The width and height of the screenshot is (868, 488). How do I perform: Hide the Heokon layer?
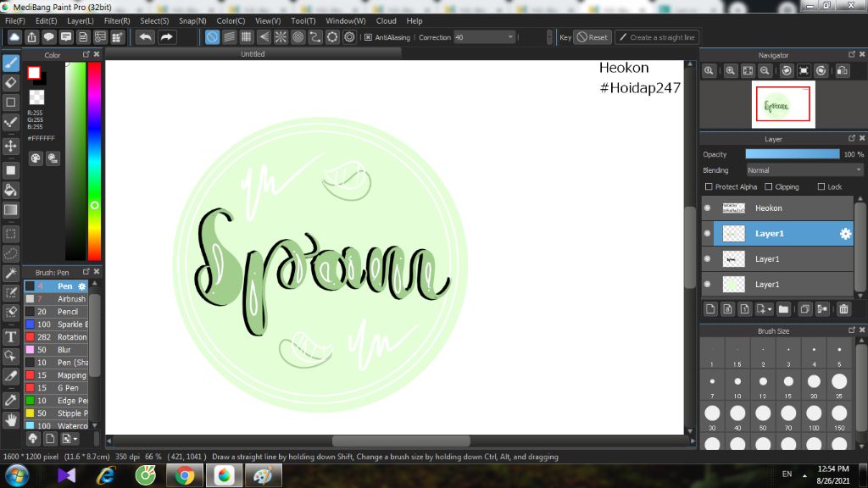click(x=708, y=208)
